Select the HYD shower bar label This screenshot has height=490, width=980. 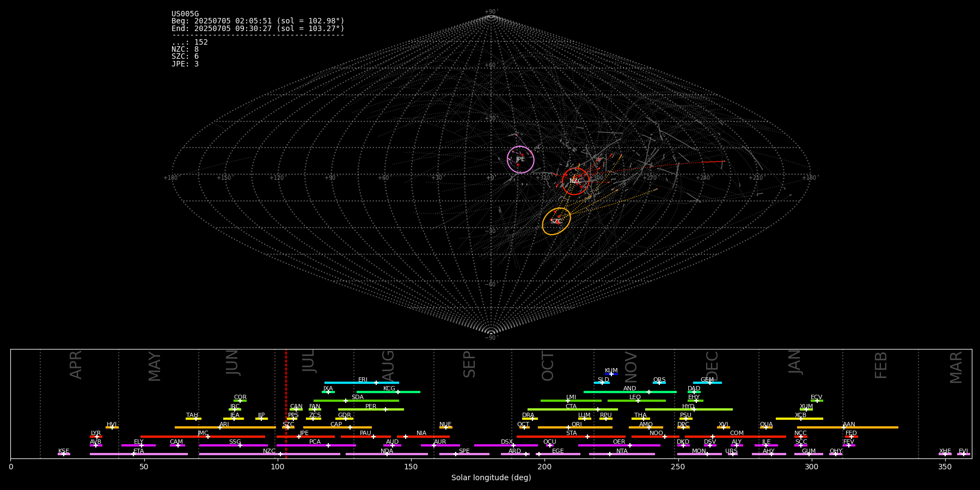point(688,407)
